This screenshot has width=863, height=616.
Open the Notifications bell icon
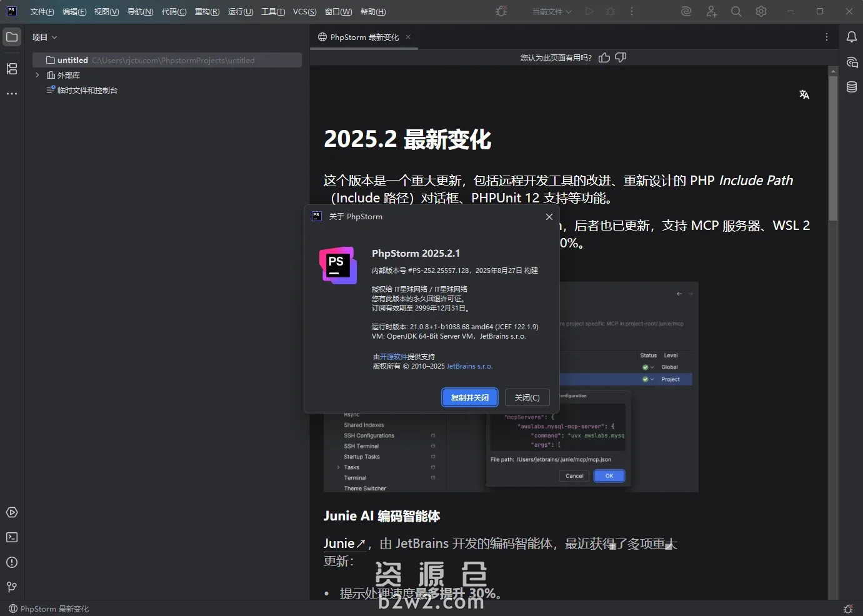click(x=852, y=37)
